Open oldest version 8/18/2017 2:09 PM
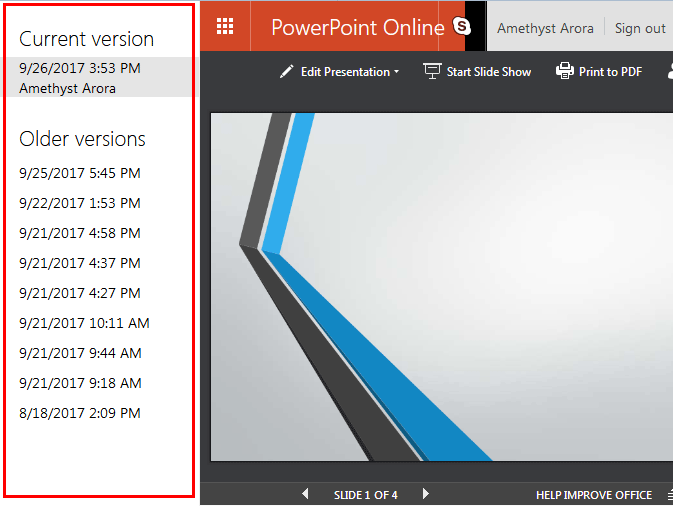 [80, 413]
